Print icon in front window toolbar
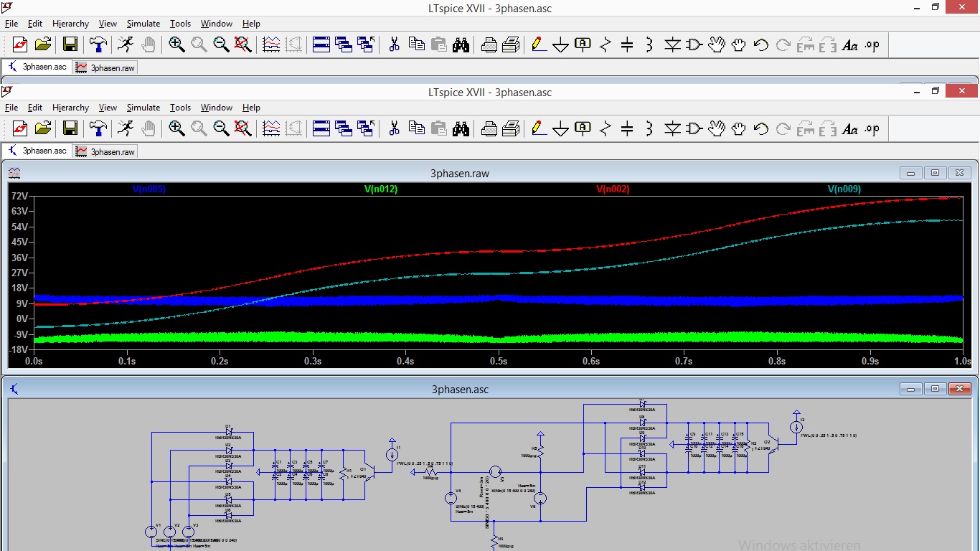 [x=511, y=129]
